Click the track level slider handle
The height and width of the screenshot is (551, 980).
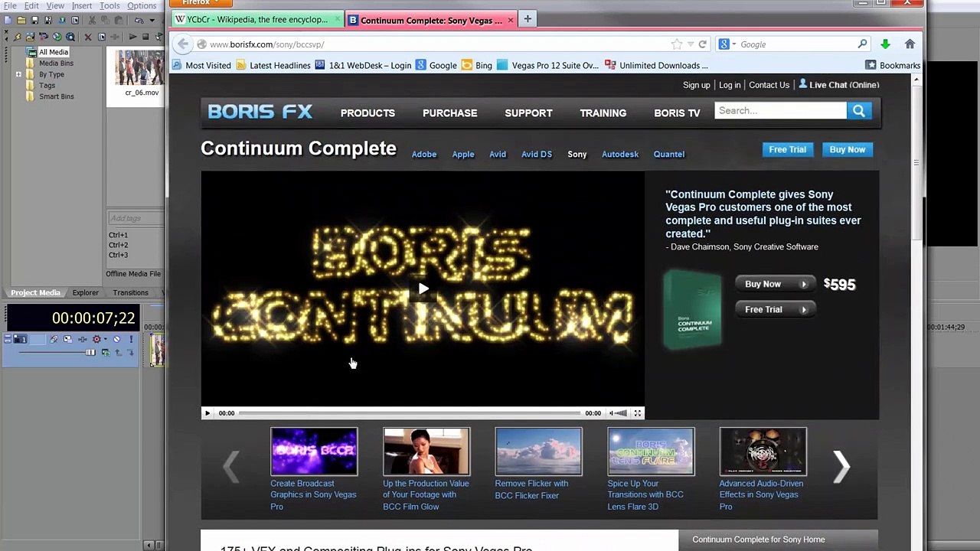tap(90, 352)
